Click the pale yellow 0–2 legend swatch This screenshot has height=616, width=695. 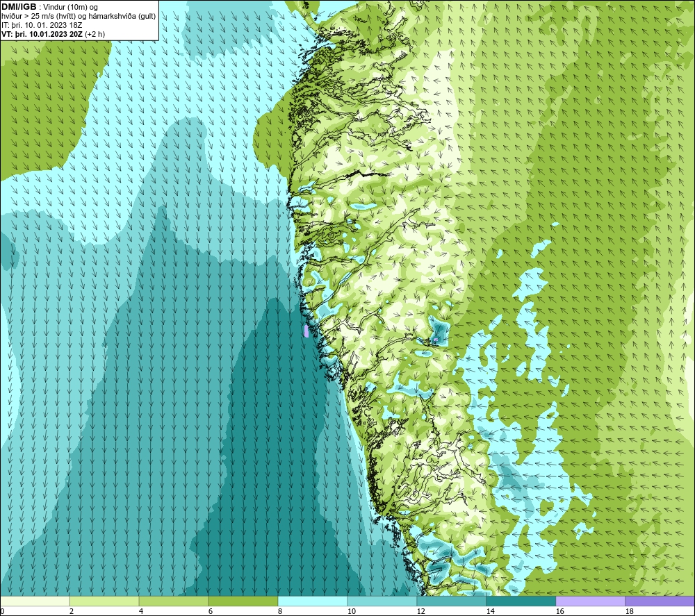click(35, 601)
